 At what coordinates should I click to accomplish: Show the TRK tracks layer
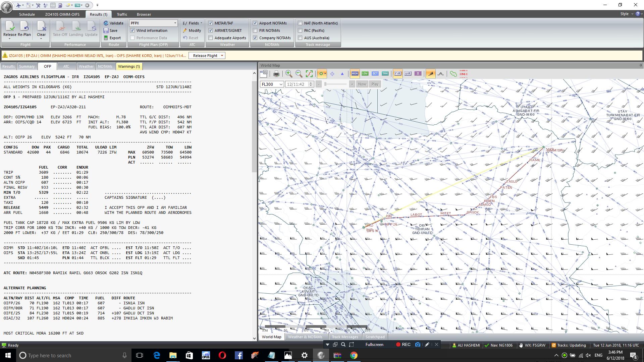click(385, 73)
